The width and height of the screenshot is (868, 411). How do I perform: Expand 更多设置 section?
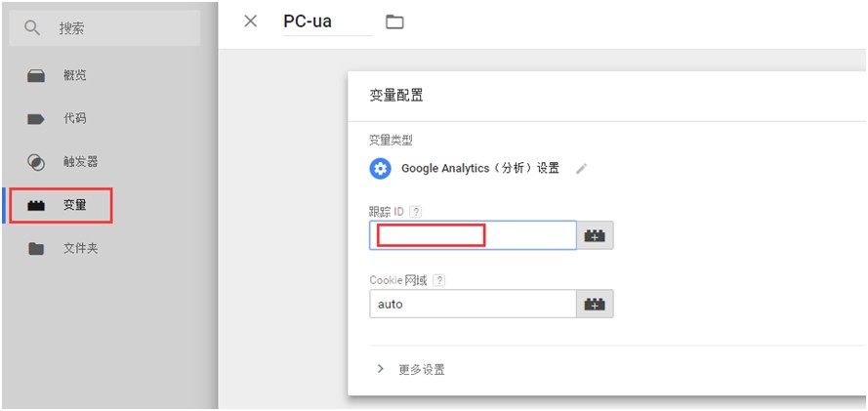click(381, 370)
